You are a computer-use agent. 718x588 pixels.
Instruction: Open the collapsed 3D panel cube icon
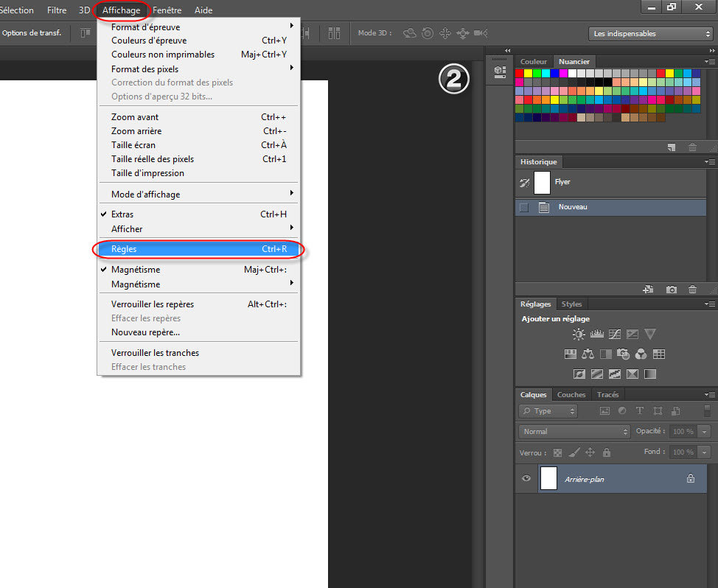(x=500, y=71)
